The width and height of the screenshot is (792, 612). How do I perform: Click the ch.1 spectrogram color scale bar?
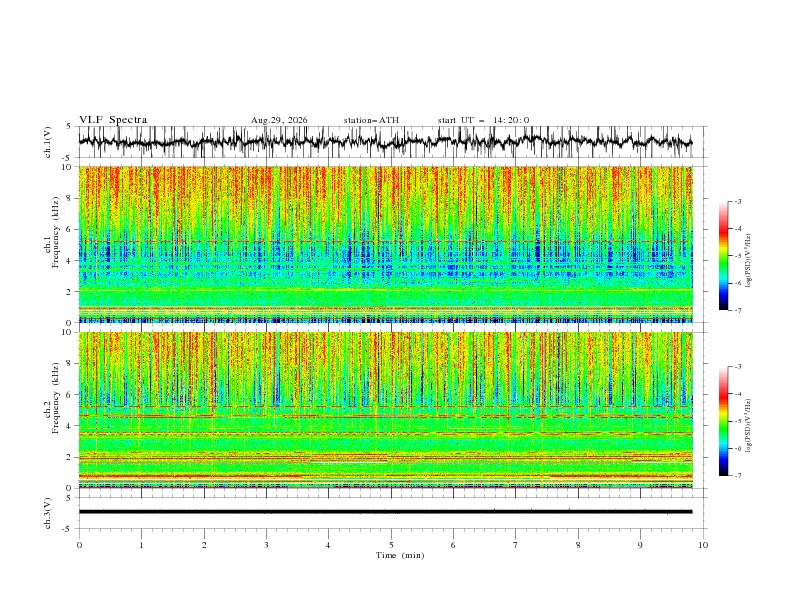coord(724,256)
